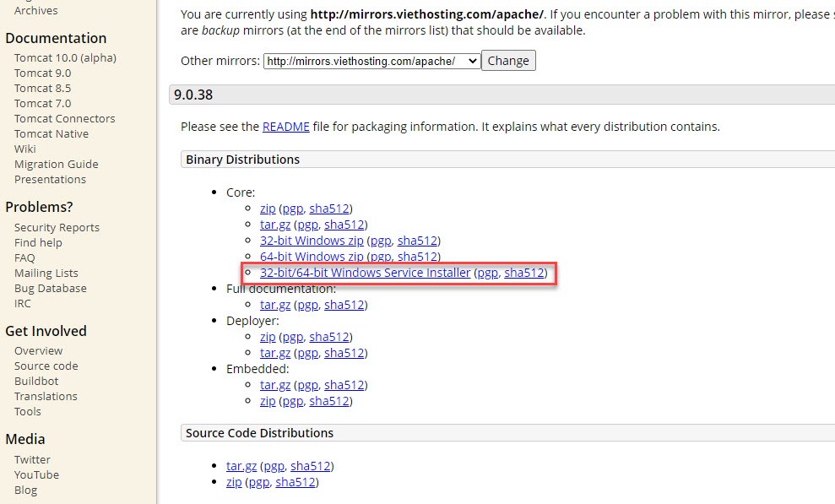Image resolution: width=835 pixels, height=504 pixels.
Task: Open Twitter media link
Action: (x=32, y=459)
